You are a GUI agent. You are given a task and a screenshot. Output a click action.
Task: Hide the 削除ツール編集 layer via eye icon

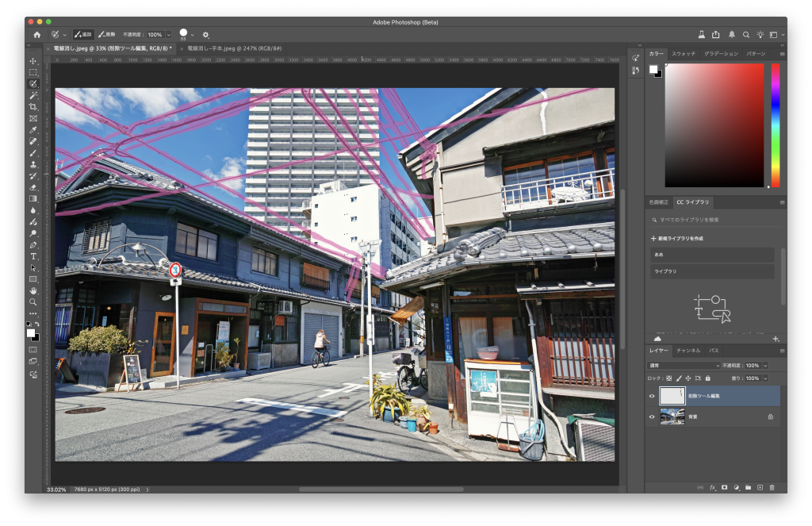(653, 396)
